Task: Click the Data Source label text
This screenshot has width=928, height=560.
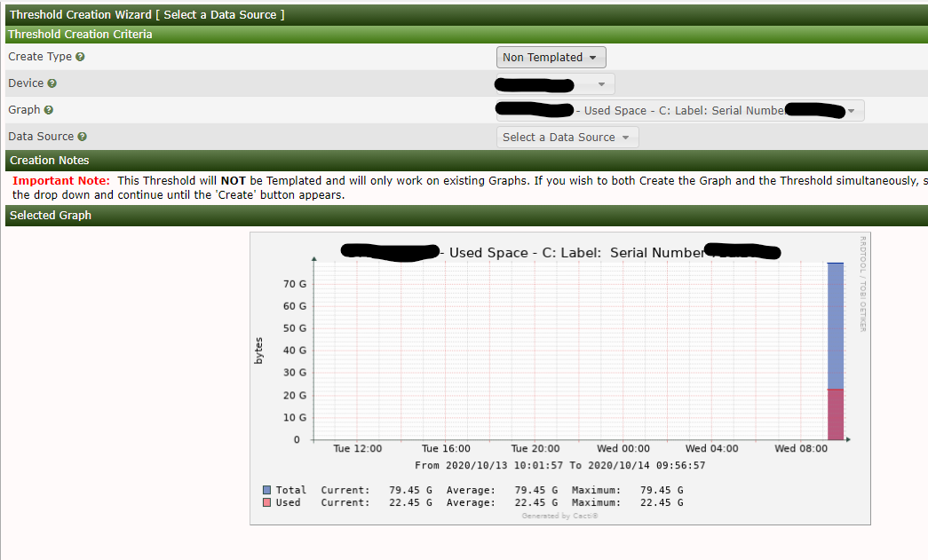Action: click(41, 137)
